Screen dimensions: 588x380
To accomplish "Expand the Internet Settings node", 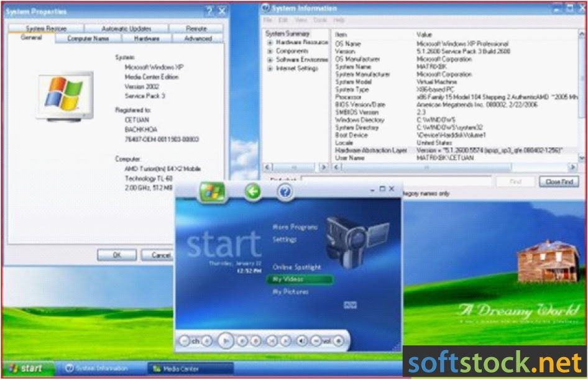I will click(x=270, y=68).
